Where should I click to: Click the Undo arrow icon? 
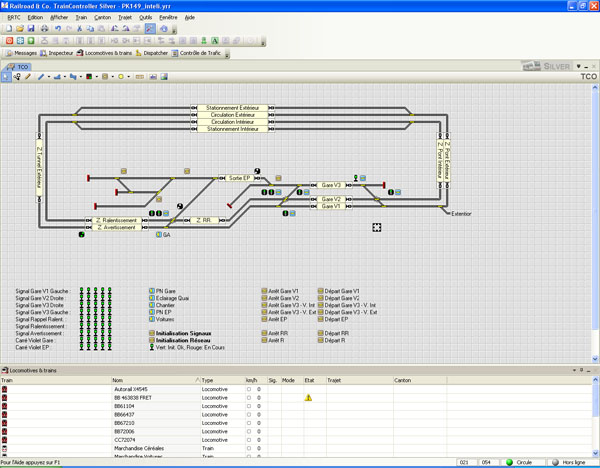tap(57, 29)
